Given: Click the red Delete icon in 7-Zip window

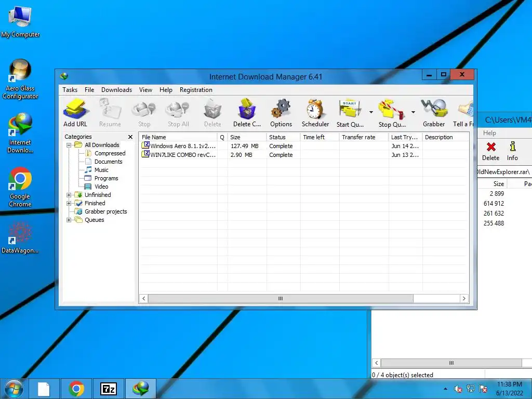Looking at the screenshot, I should coord(491,151).
